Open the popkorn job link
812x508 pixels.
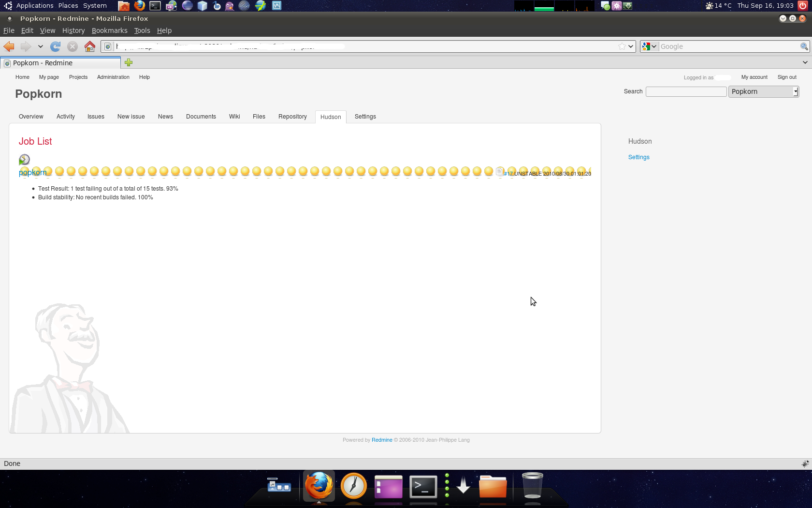[32, 172]
